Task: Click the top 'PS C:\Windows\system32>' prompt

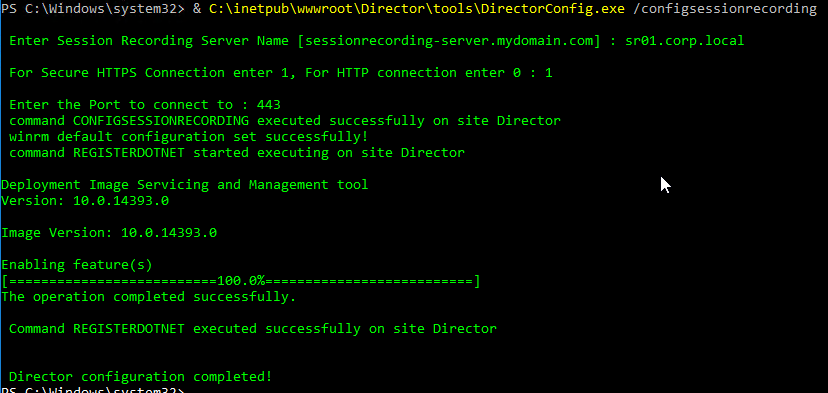Action: coord(93,9)
